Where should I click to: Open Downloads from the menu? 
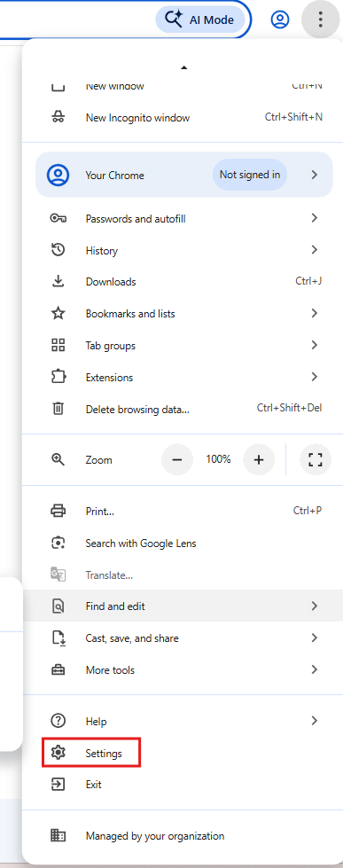(183, 282)
